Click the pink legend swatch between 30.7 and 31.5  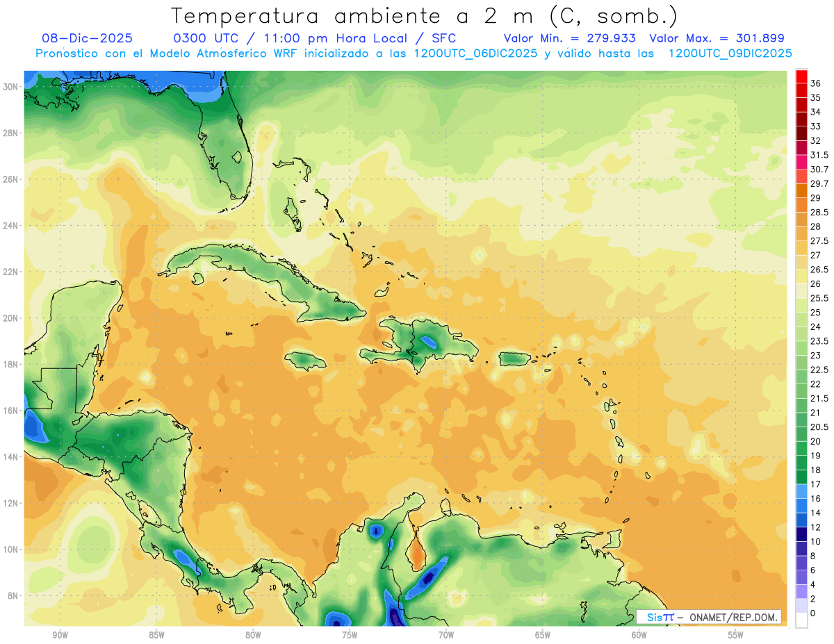(801, 162)
